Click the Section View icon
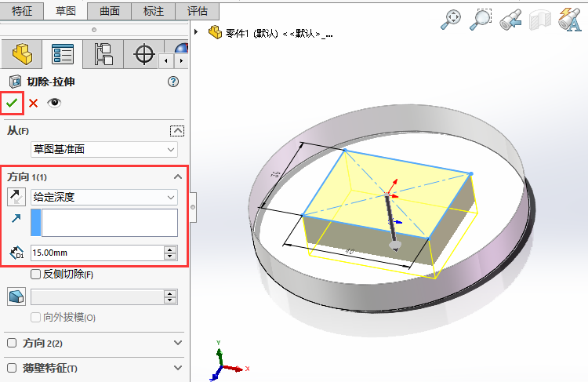This screenshot has width=588, height=382. coord(540,20)
